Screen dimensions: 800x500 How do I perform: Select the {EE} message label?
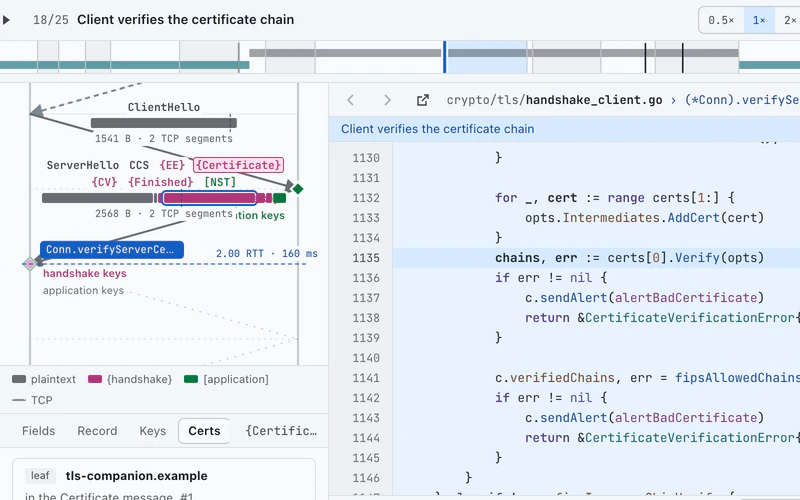coord(172,165)
